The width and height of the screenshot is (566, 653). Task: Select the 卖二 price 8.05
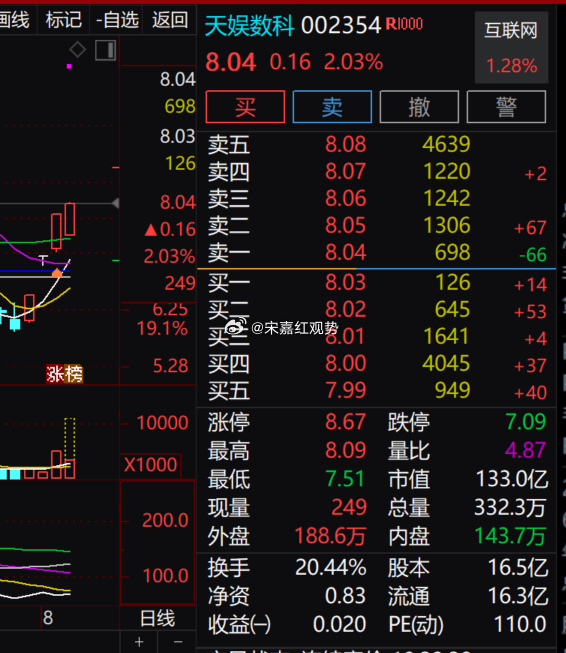345,225
